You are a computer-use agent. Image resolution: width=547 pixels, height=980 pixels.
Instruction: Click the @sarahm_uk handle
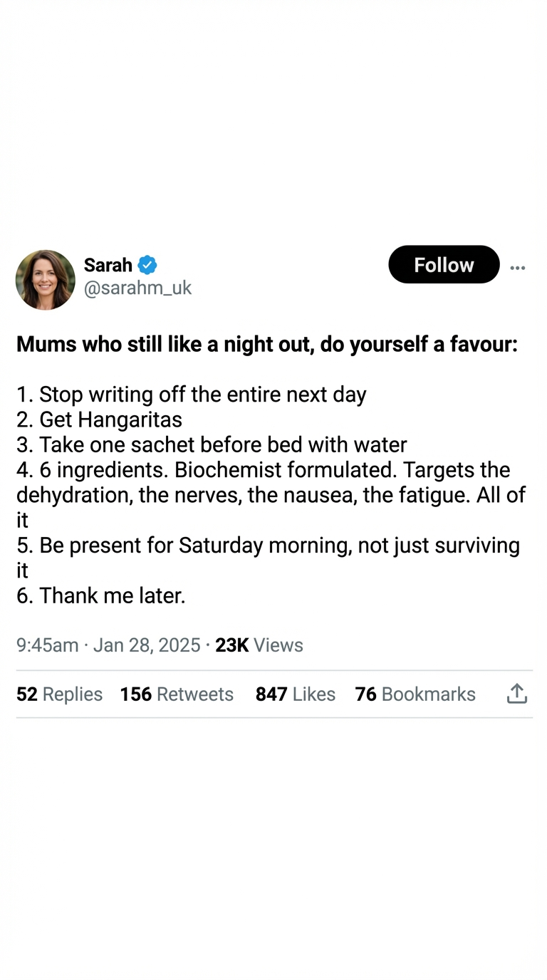tap(137, 288)
